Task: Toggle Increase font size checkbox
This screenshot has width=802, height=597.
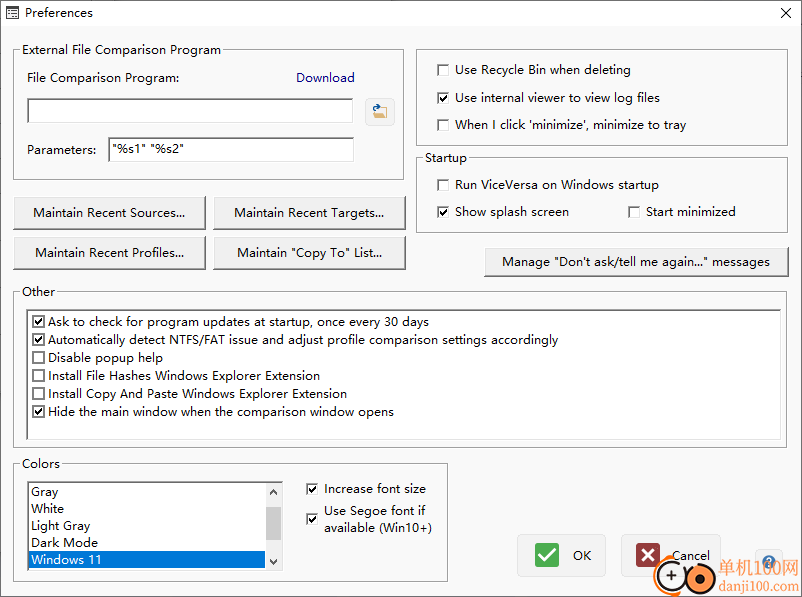Action: (312, 489)
